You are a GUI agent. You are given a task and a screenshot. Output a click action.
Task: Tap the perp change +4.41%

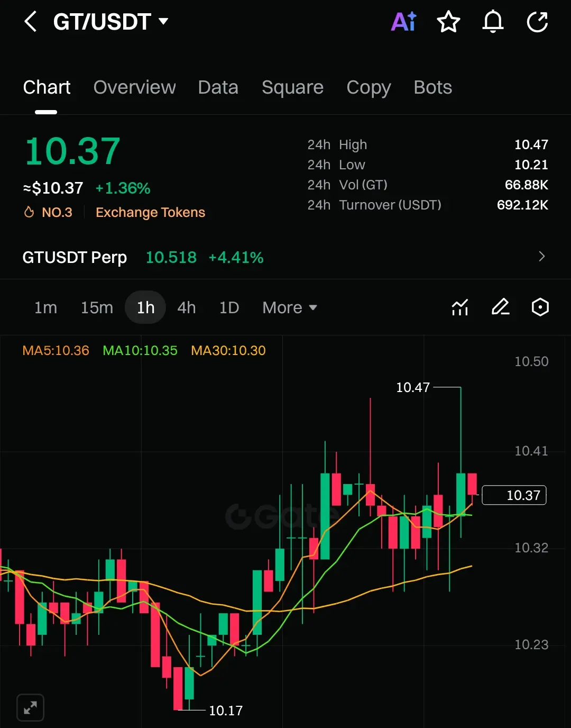[x=236, y=258]
